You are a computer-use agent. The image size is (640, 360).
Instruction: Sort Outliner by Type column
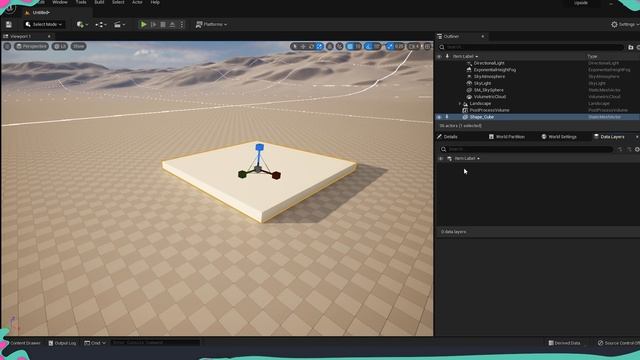click(592, 56)
